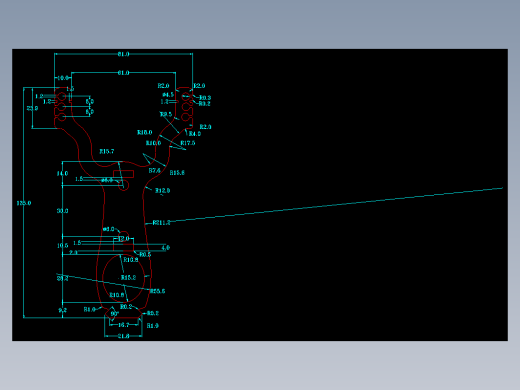Select the 61.0 inner width dimension
The width and height of the screenshot is (520, 390).
(x=123, y=73)
